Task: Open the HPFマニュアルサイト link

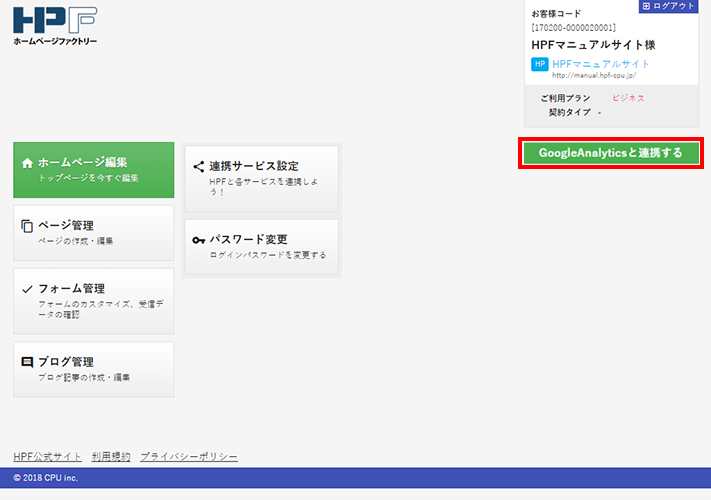Action: (601, 64)
